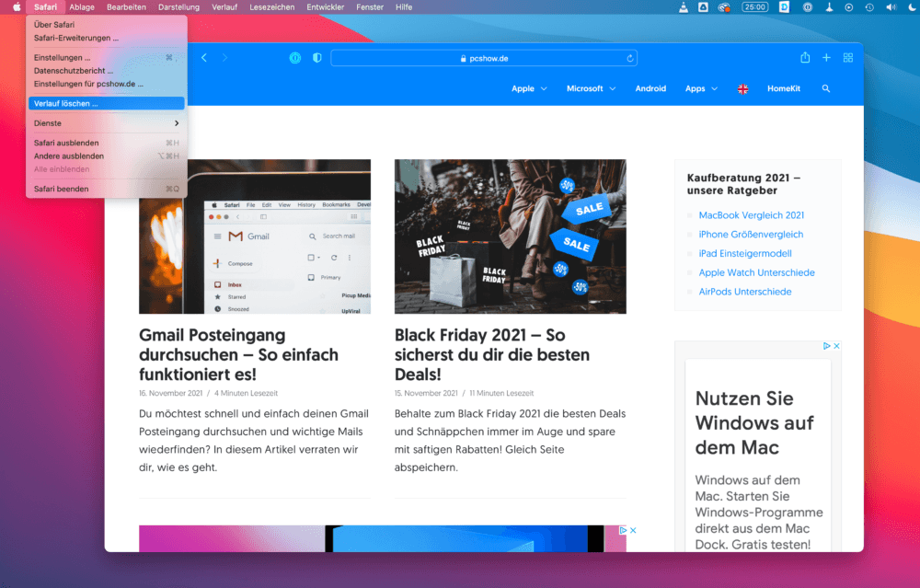The height and width of the screenshot is (588, 920).
Task: Open the Gmail article thumbnail image
Action: coord(255,236)
